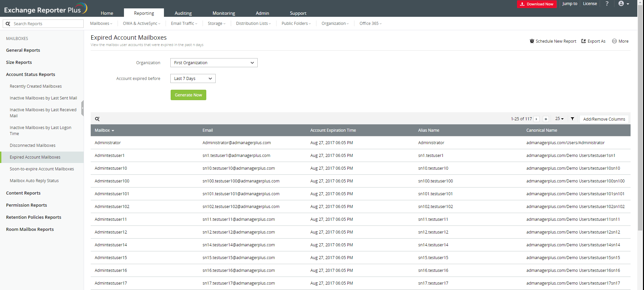Select the Reporting tab
644x290 pixels.
click(x=144, y=13)
